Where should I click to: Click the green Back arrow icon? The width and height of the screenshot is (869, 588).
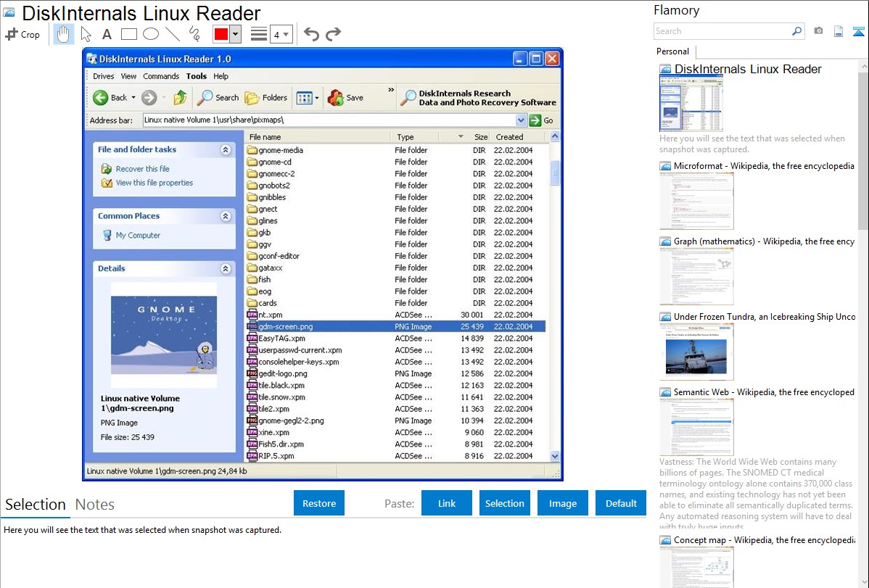[100, 98]
